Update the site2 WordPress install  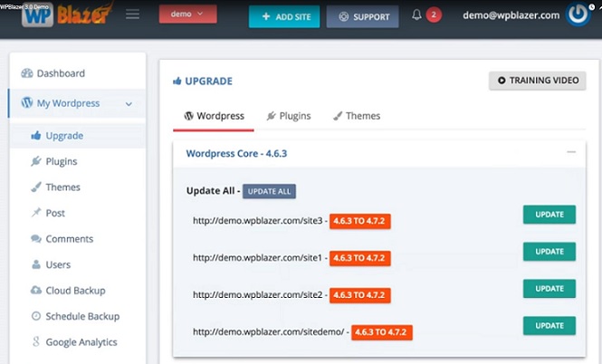549,289
